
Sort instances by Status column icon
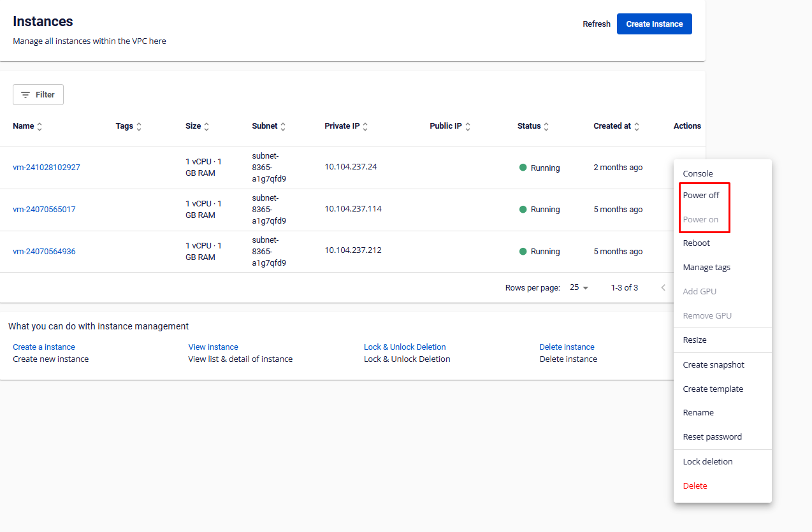pos(546,127)
